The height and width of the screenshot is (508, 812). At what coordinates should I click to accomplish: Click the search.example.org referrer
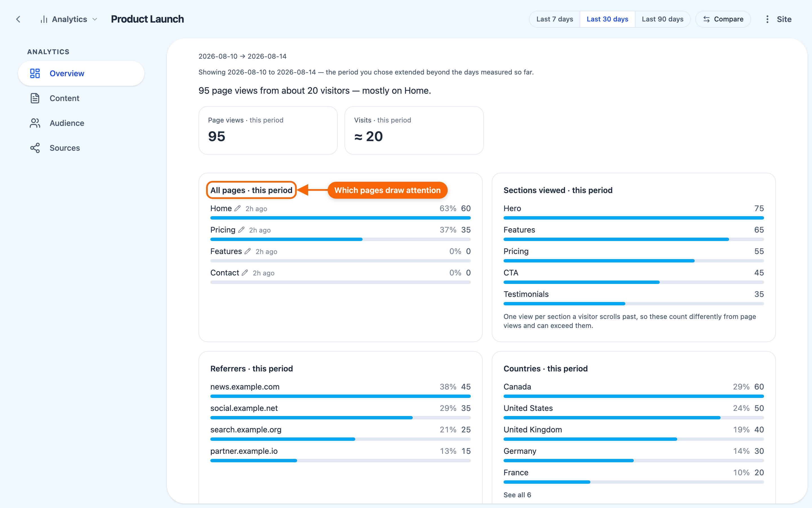point(246,430)
